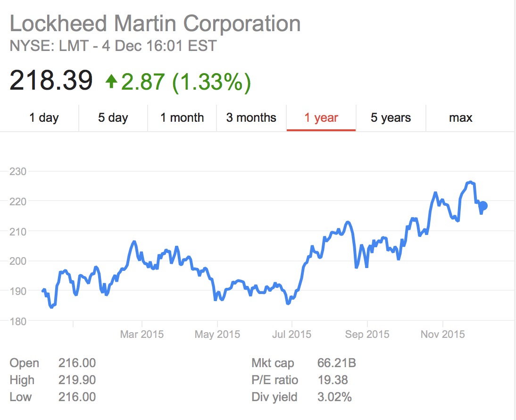The height and width of the screenshot is (420, 516).
Task: View the max range tab
Action: [x=461, y=118]
